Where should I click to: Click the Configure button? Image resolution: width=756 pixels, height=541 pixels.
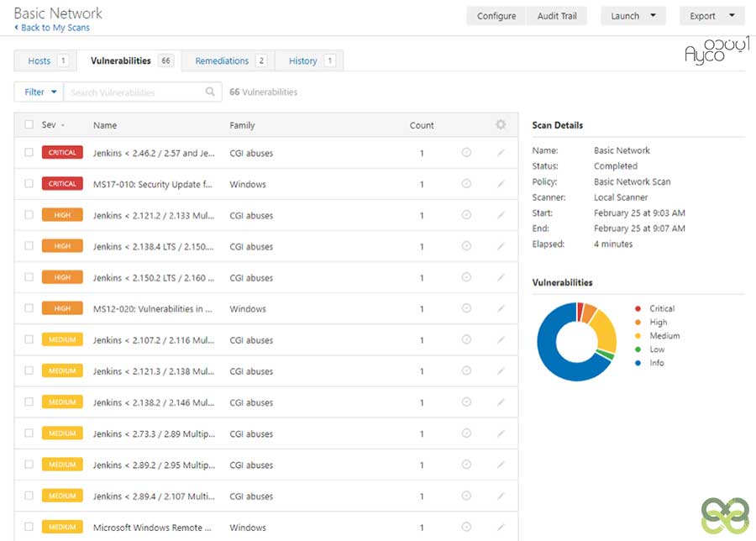496,16
